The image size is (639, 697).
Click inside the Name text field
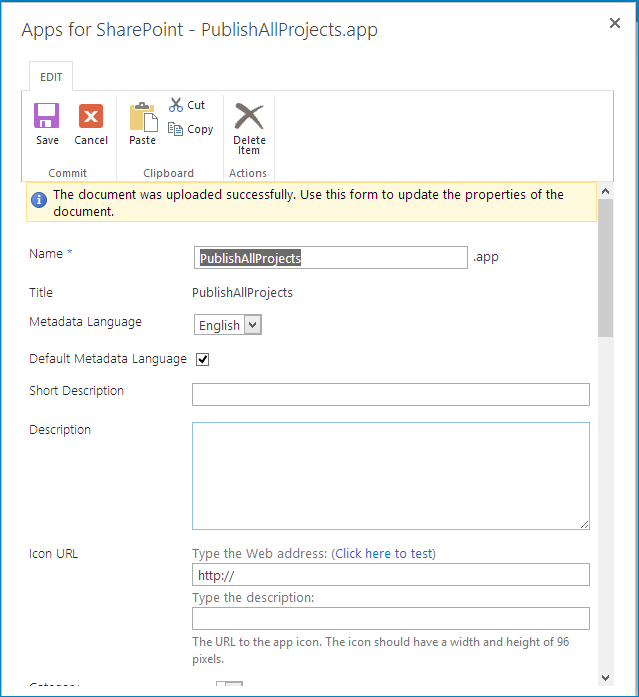331,258
